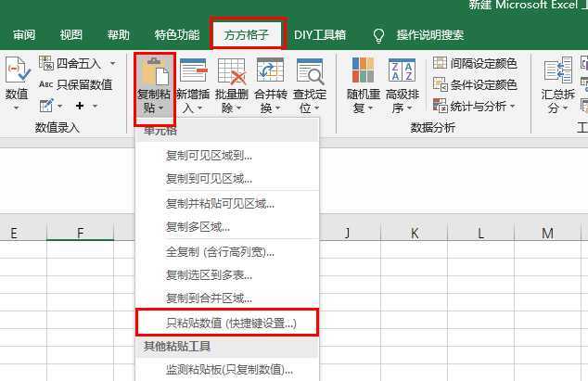Choose 监测粘贴板(只复制数值)... menu item
Screen dimensions: 588x381
(227, 370)
